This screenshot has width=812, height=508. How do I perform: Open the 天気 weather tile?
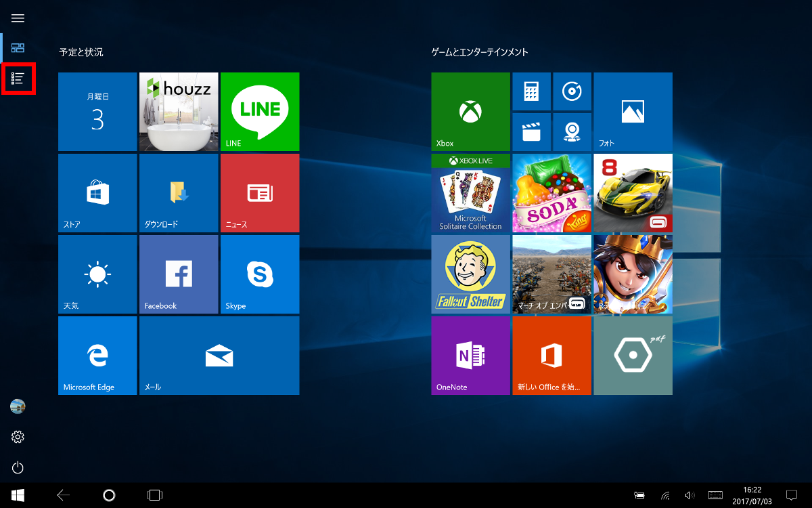click(x=97, y=274)
